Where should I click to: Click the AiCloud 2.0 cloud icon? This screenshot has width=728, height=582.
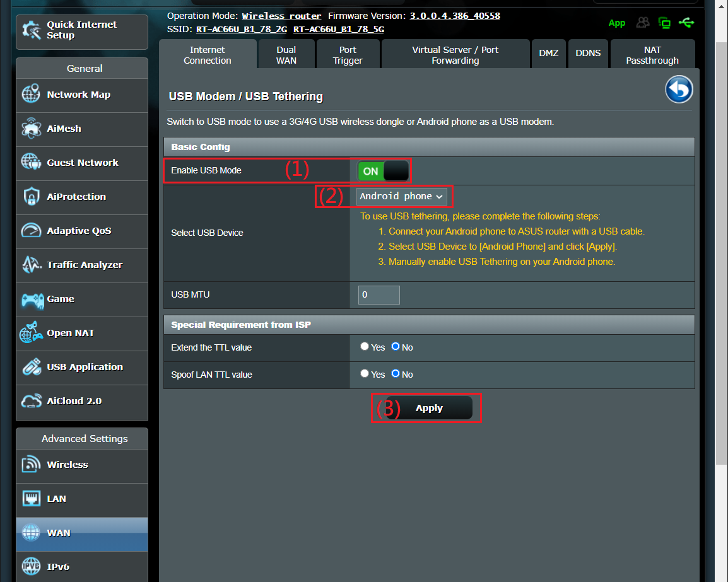click(31, 401)
